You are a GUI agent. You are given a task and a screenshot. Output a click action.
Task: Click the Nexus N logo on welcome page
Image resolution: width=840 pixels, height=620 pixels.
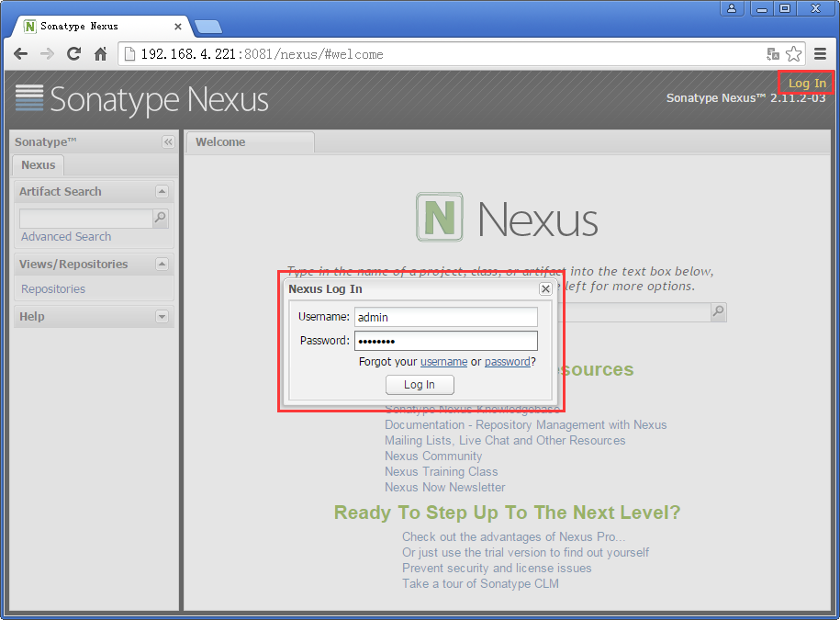tap(440, 217)
